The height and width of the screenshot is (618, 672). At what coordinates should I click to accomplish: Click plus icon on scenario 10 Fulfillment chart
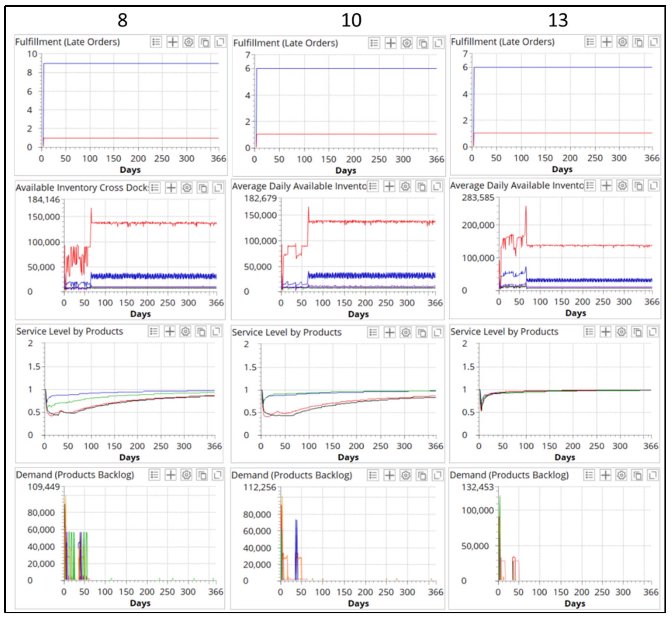pyautogui.click(x=390, y=43)
